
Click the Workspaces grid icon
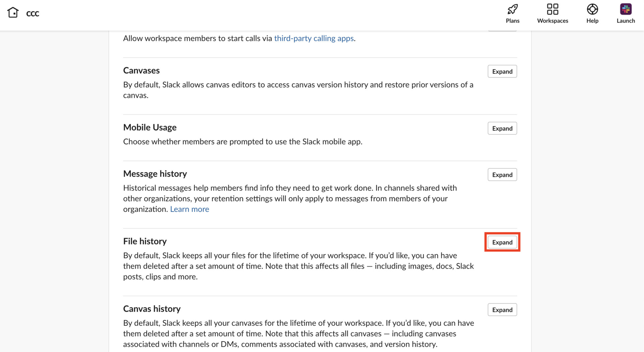[552, 9]
